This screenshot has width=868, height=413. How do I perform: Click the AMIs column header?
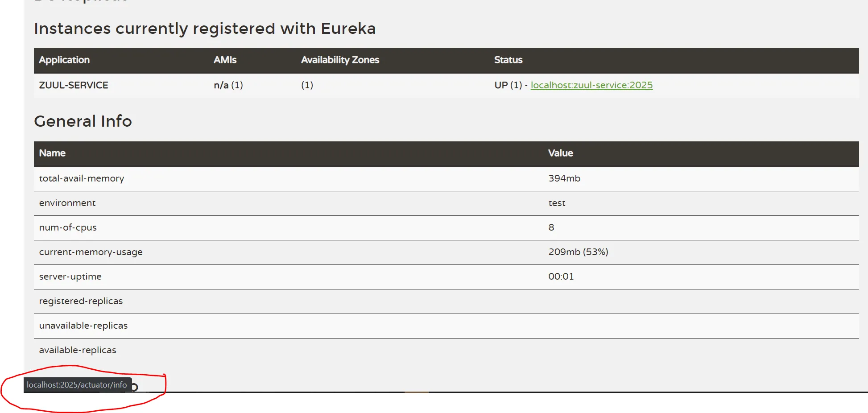click(x=225, y=60)
